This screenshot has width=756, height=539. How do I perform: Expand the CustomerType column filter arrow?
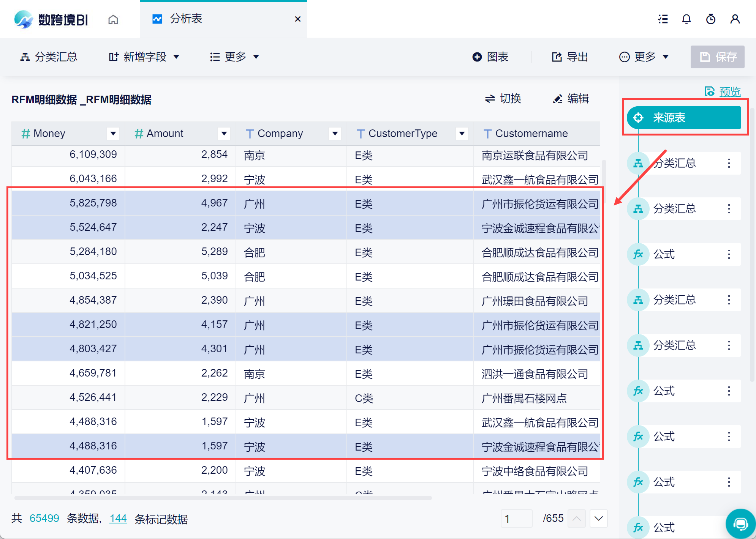click(462, 133)
